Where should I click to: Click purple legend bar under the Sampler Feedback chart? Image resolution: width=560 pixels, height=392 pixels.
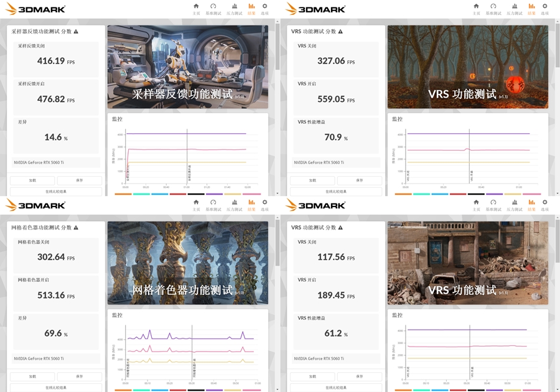point(214,194)
